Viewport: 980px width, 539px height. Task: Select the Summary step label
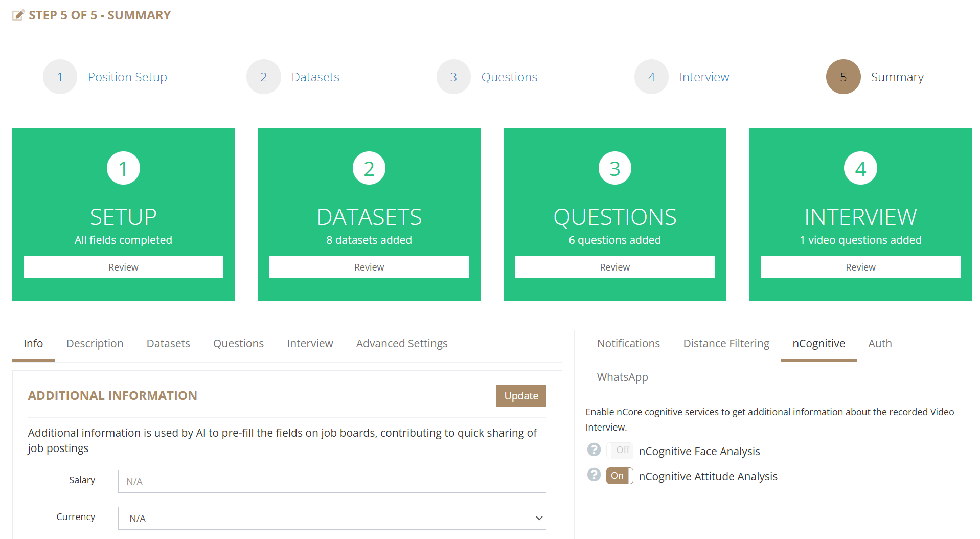(897, 77)
